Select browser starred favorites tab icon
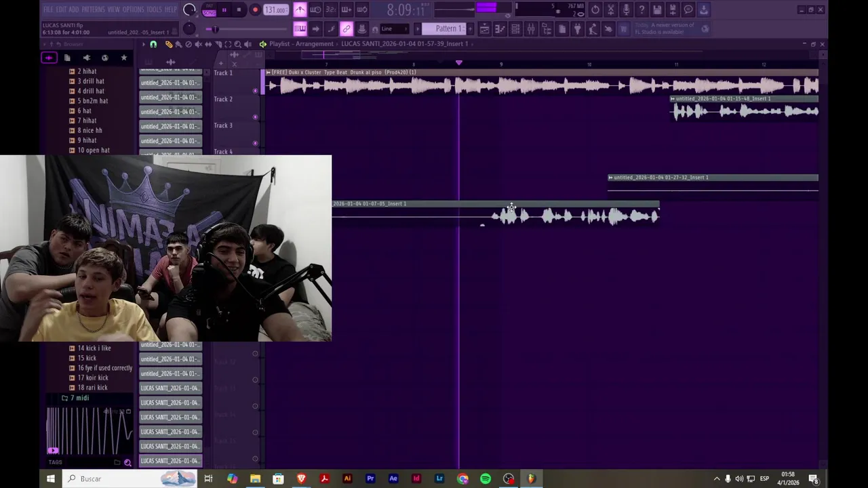The width and height of the screenshot is (868, 488). tap(123, 58)
